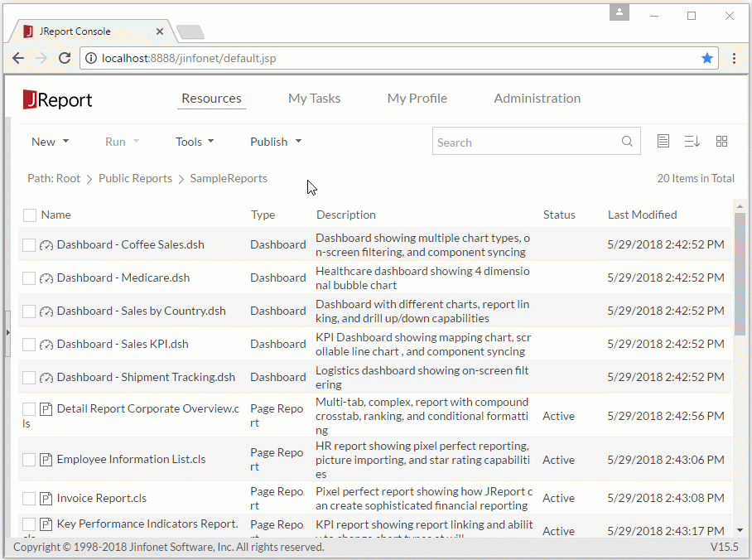Click the Medicare dashboard icon
This screenshot has height=560, width=752.
pos(46,278)
